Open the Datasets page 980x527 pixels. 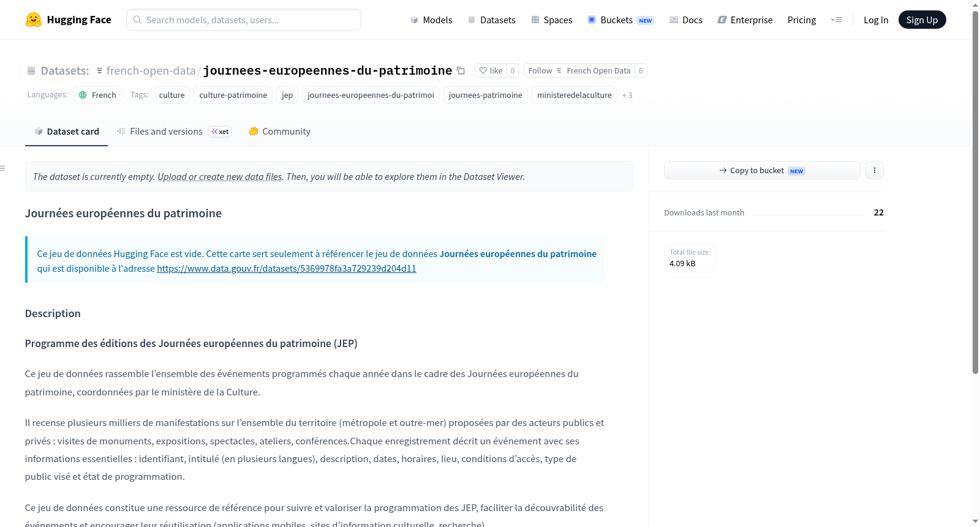pos(492,20)
